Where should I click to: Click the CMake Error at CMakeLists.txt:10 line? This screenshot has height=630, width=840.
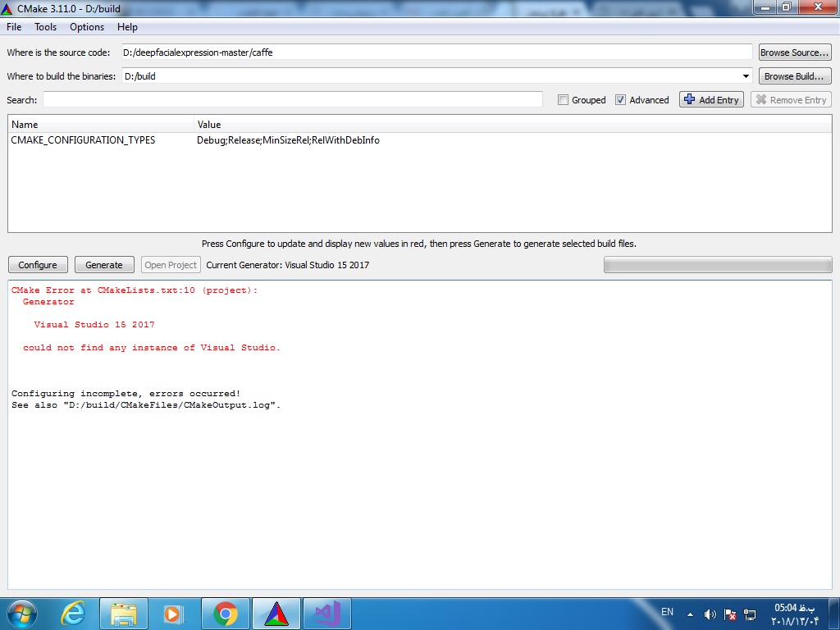135,290
